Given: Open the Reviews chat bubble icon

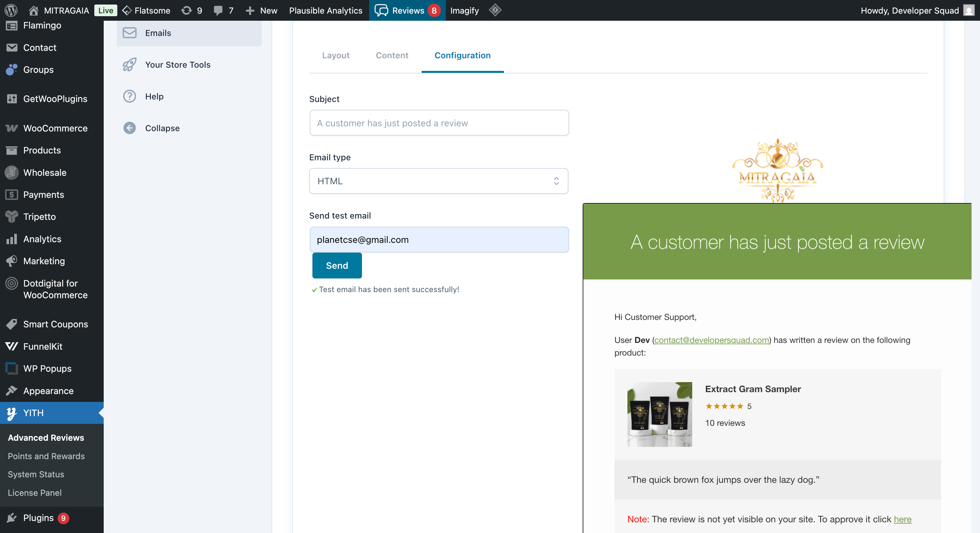Looking at the screenshot, I should pyautogui.click(x=381, y=10).
